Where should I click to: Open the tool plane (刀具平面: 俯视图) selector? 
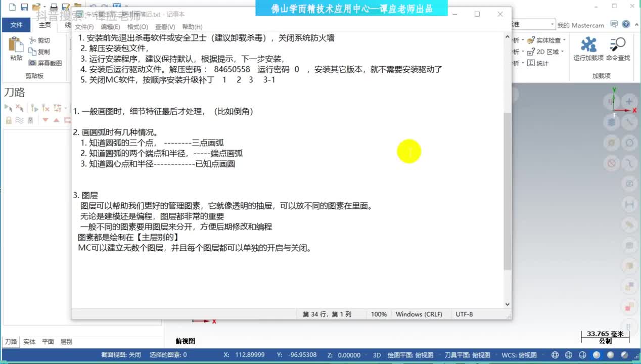click(467, 355)
